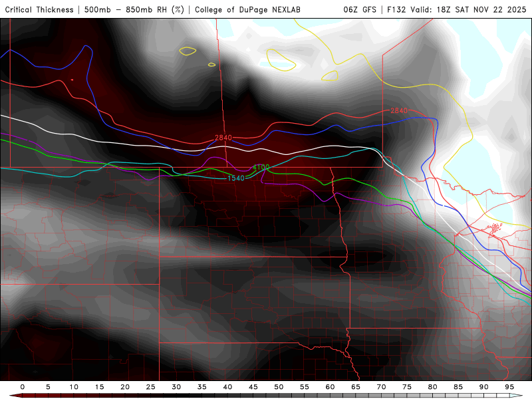
Task: Select the "75" legend tick label
Action: tap(407, 387)
